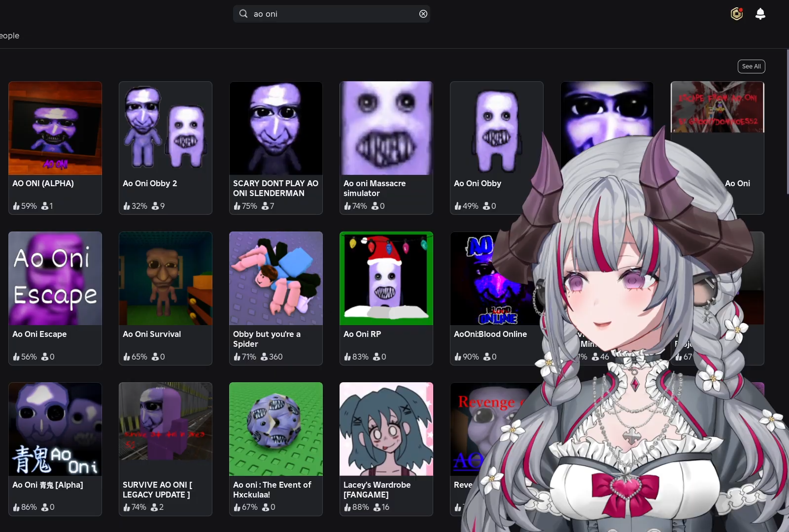789x532 pixels.
Task: Click player count icon on Ao Oni RP card
Action: [376, 357]
